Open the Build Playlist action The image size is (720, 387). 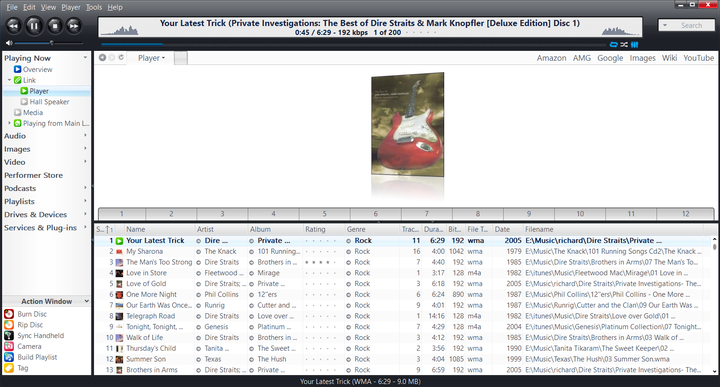click(x=9, y=357)
